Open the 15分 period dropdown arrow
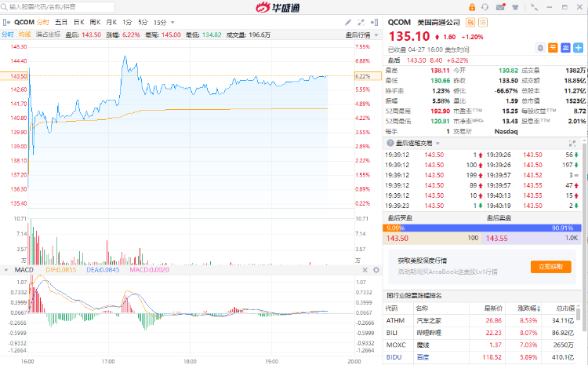The image size is (588, 365). (172, 23)
